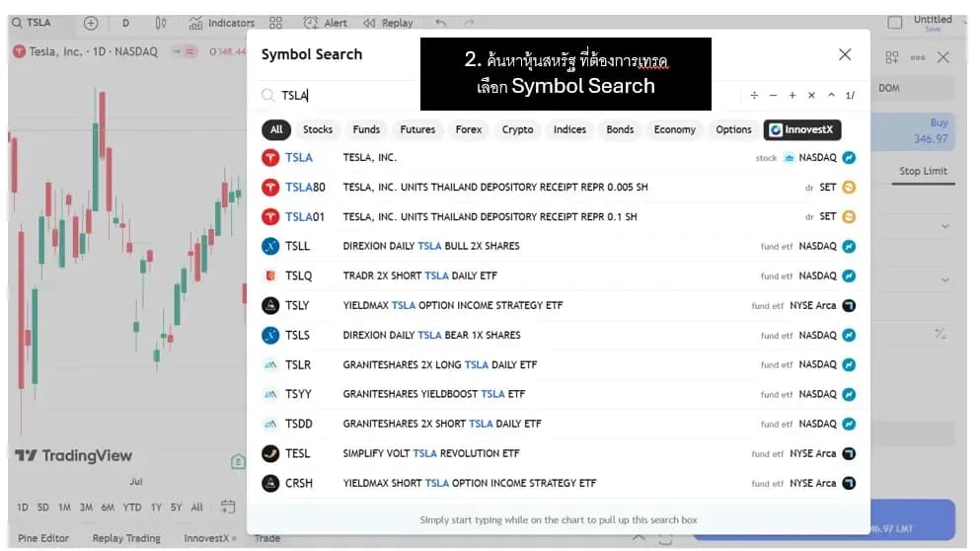Click the SET exchange icon on TSLA01 row
This screenshot has height=551, width=980.
(x=849, y=216)
